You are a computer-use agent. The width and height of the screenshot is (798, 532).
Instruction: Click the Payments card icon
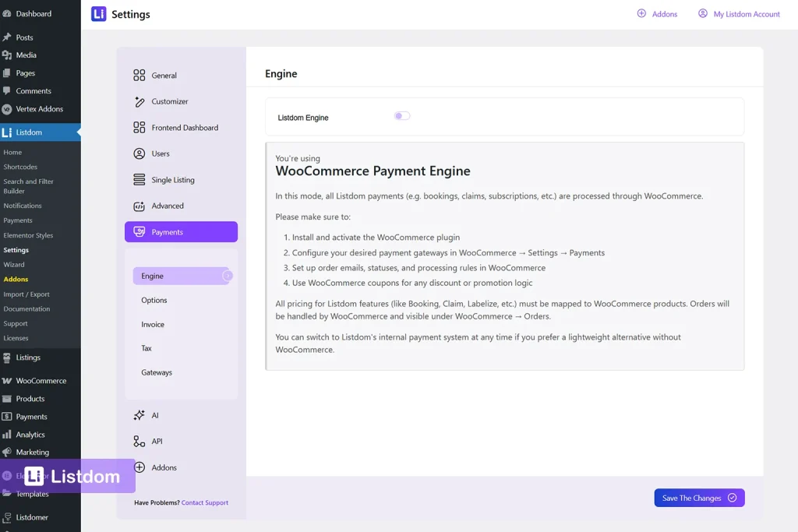click(x=139, y=231)
